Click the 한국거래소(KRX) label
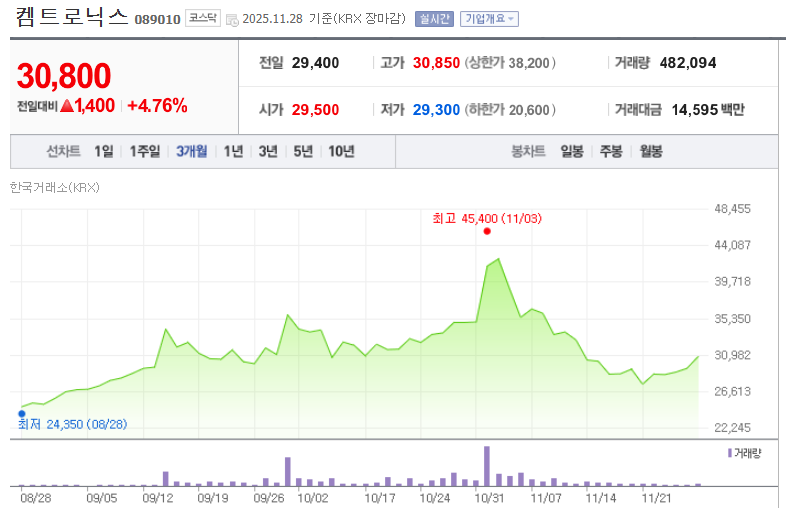This screenshot has width=786, height=508. click(x=55, y=188)
